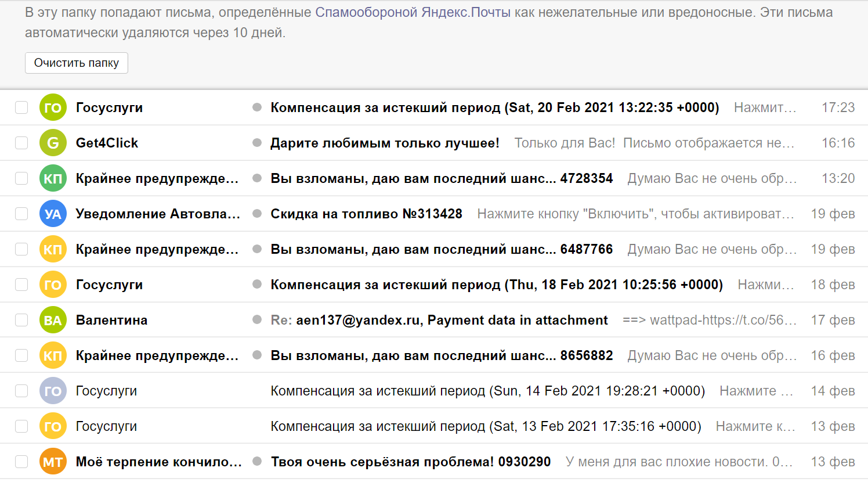Click the КП avatar on the 16 фев email
This screenshot has height=482, width=868.
pos(53,355)
